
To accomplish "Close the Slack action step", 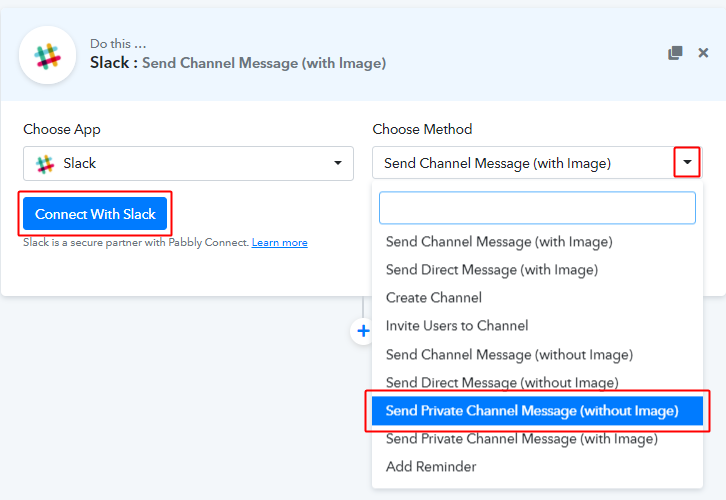I will tap(703, 53).
